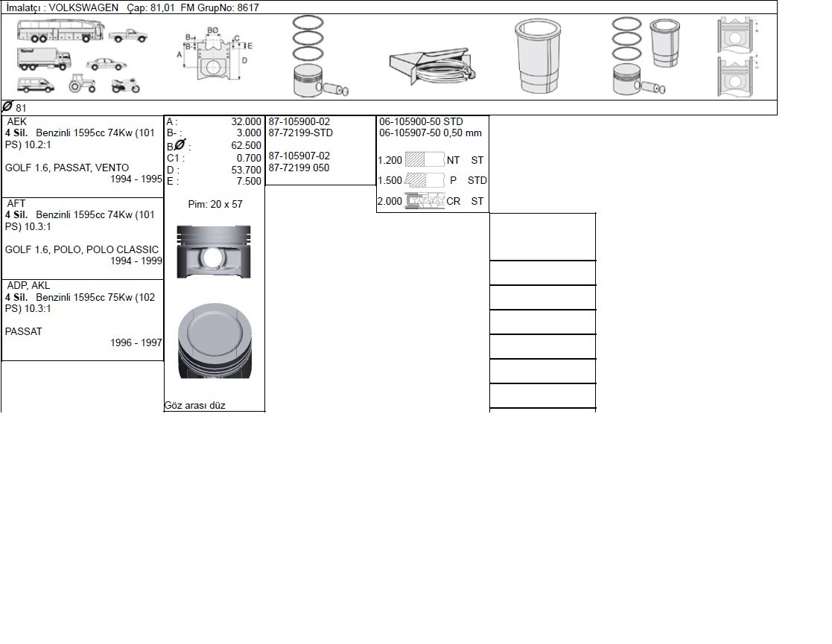832x644 pixels.
Task: Click the cargo truck icon
Action: pos(43,60)
